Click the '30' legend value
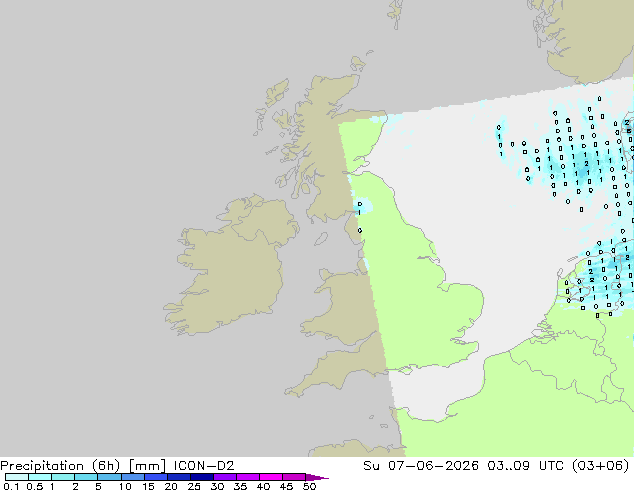Viewport: 634px width, 490px height. click(x=217, y=486)
